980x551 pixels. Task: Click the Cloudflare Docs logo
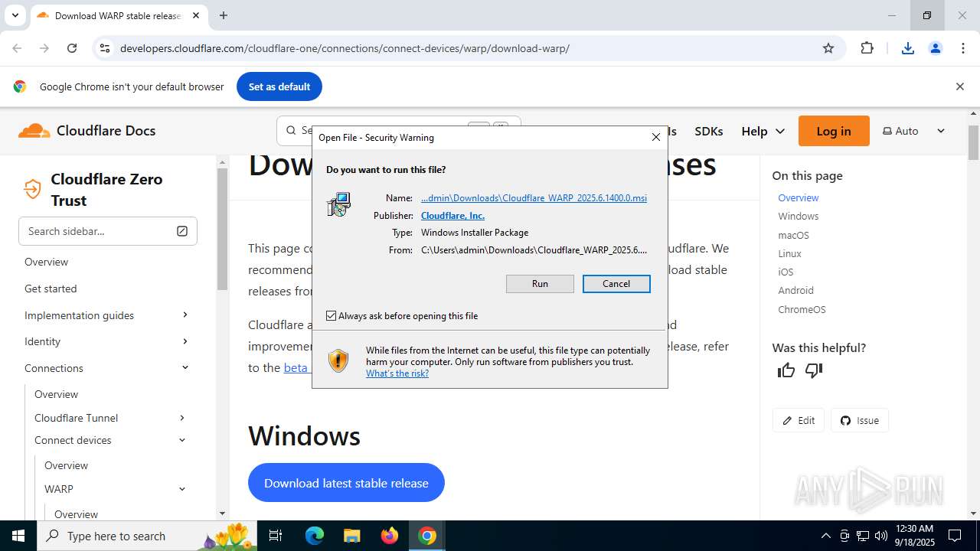click(x=87, y=131)
